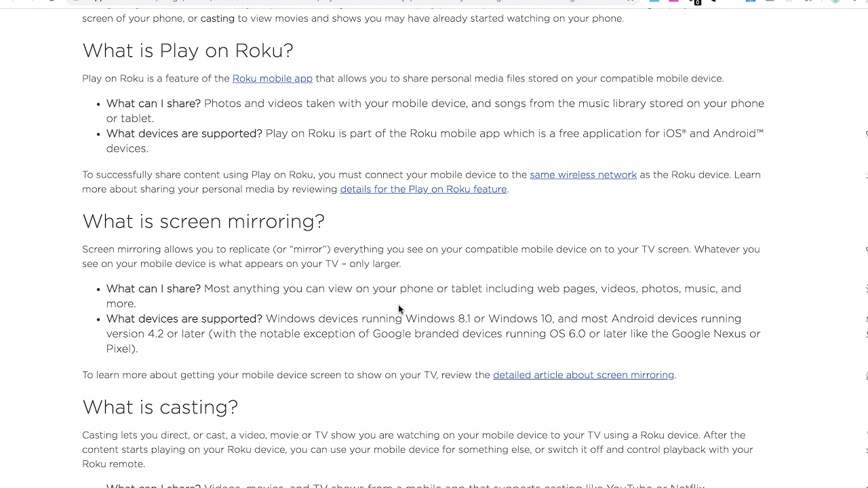The image size is (868, 488).
Task: Click the text 'OS 6.0'
Action: pos(566,333)
